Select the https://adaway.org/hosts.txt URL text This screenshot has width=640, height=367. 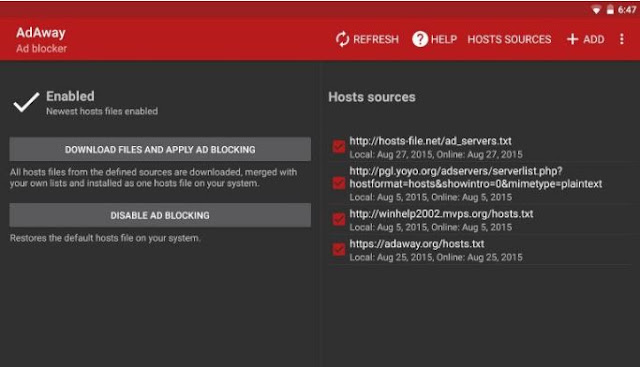click(x=417, y=244)
